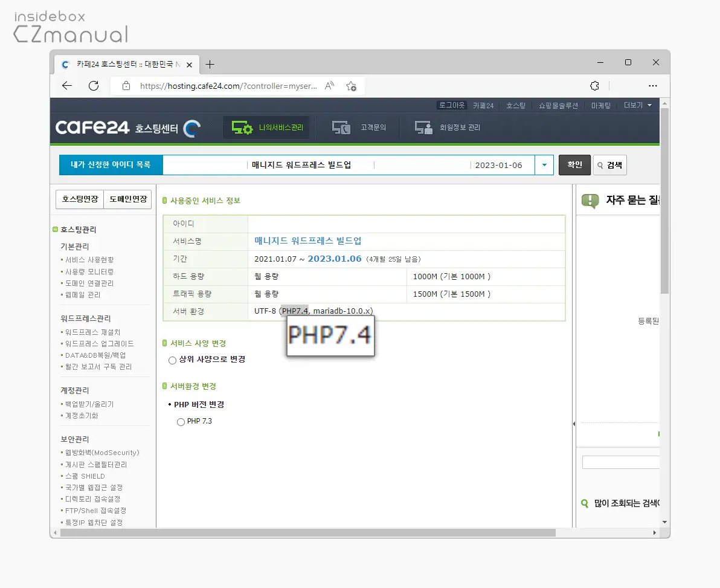Open the 카페24 top menu link

coord(483,106)
